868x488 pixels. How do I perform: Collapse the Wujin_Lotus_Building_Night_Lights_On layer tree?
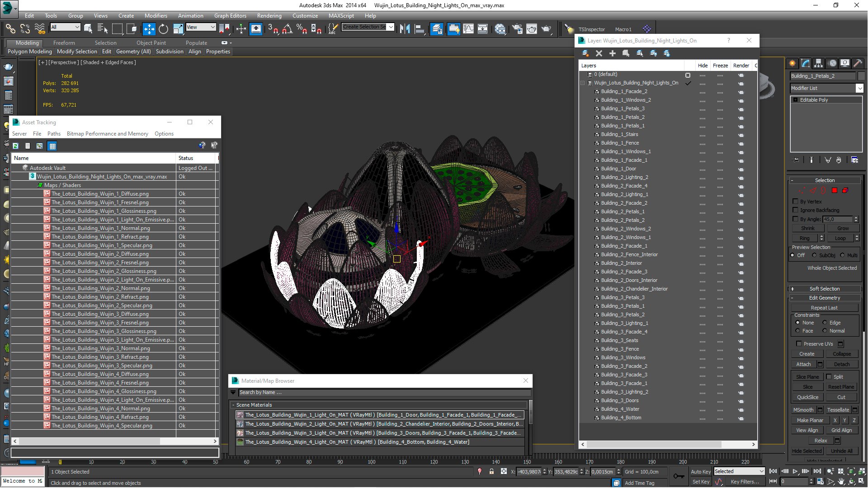583,83
